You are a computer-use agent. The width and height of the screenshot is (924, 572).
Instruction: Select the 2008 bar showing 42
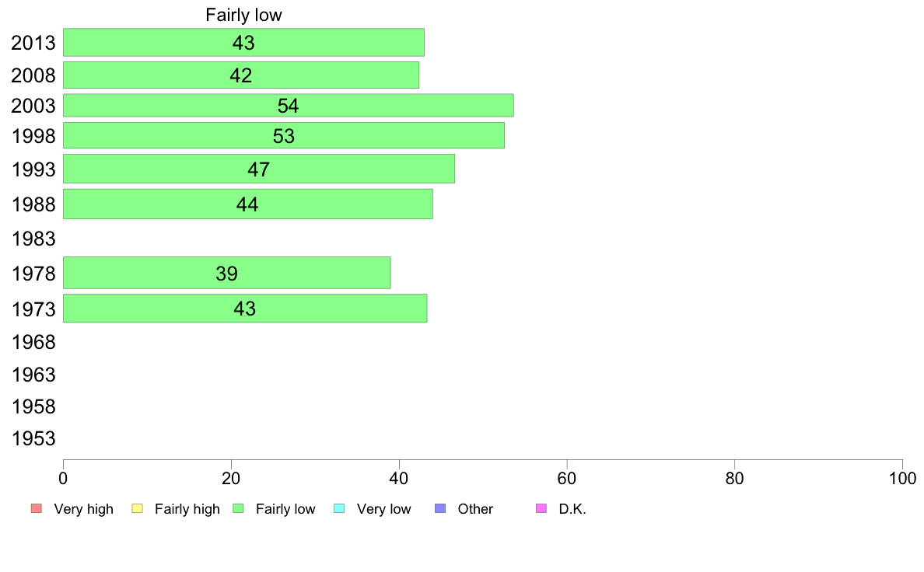[241, 75]
